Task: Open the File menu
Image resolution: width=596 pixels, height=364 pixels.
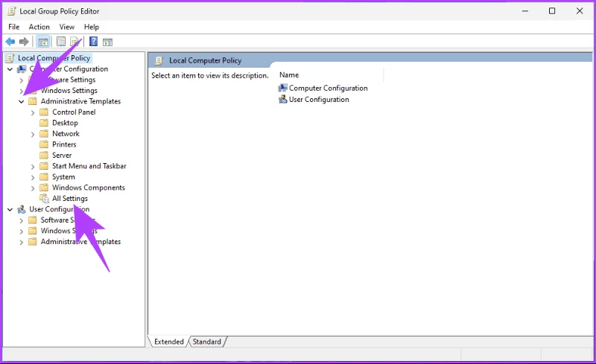Action: click(13, 27)
